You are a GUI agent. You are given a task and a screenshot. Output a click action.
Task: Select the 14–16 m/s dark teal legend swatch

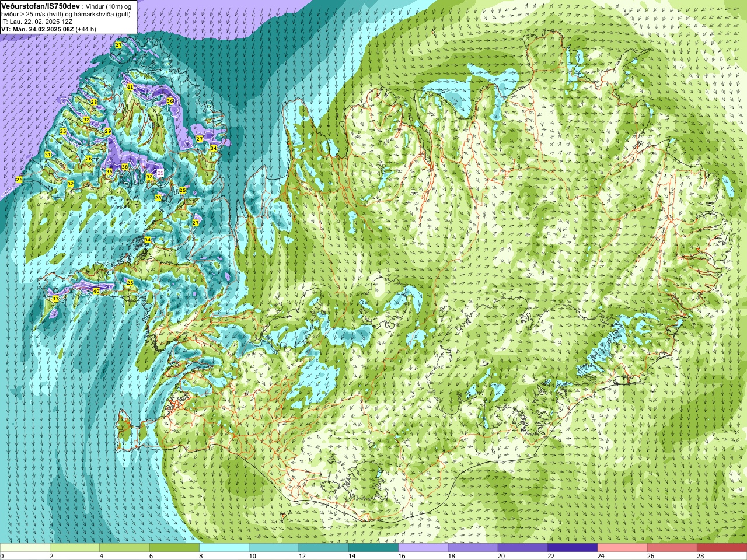373,548
